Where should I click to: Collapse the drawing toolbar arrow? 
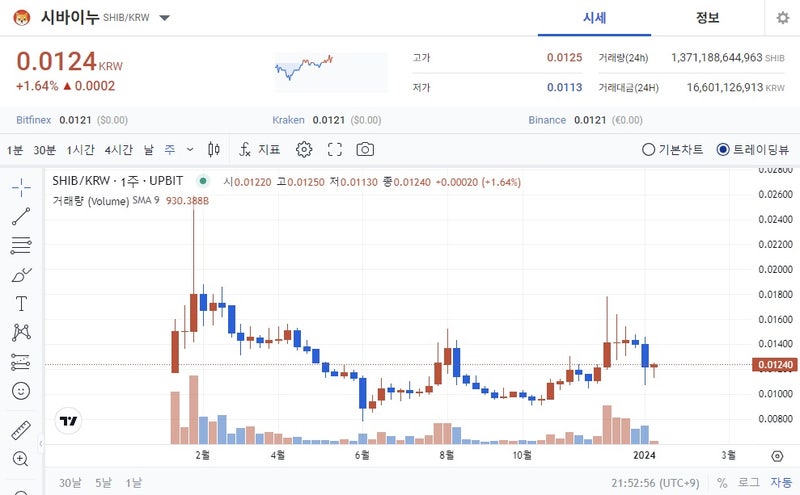pyautogui.click(x=41, y=443)
